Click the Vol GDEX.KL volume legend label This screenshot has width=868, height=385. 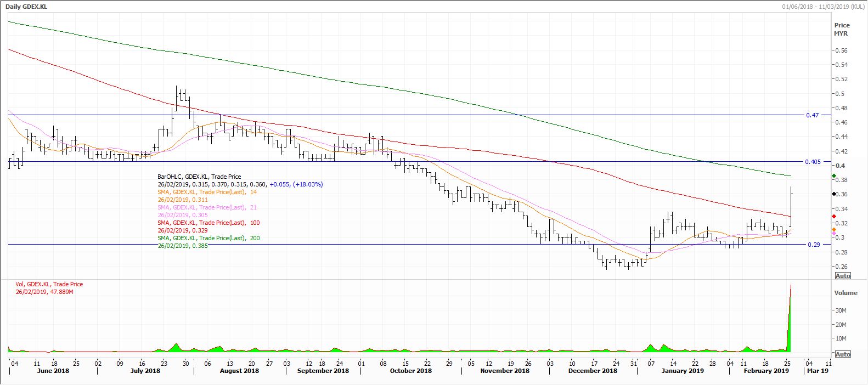[x=49, y=284]
